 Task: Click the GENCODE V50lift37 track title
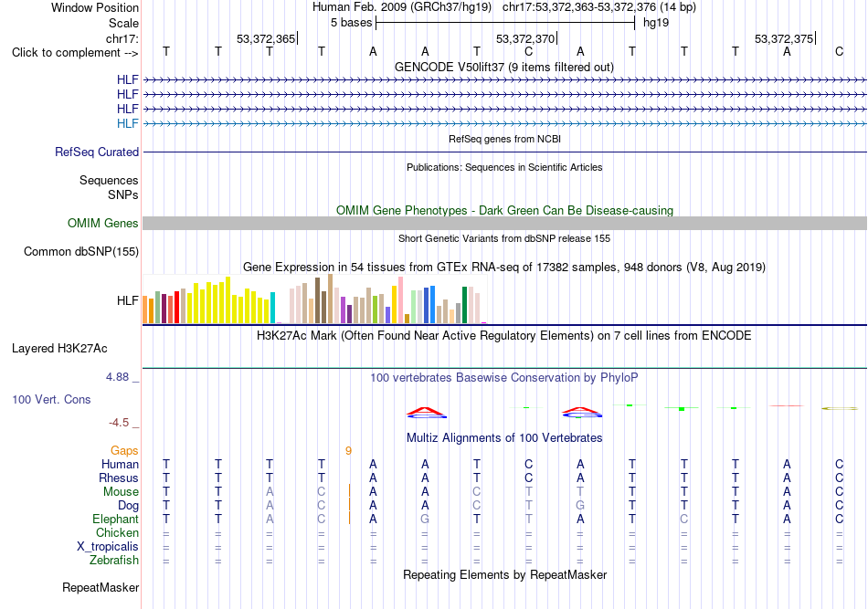(503, 67)
